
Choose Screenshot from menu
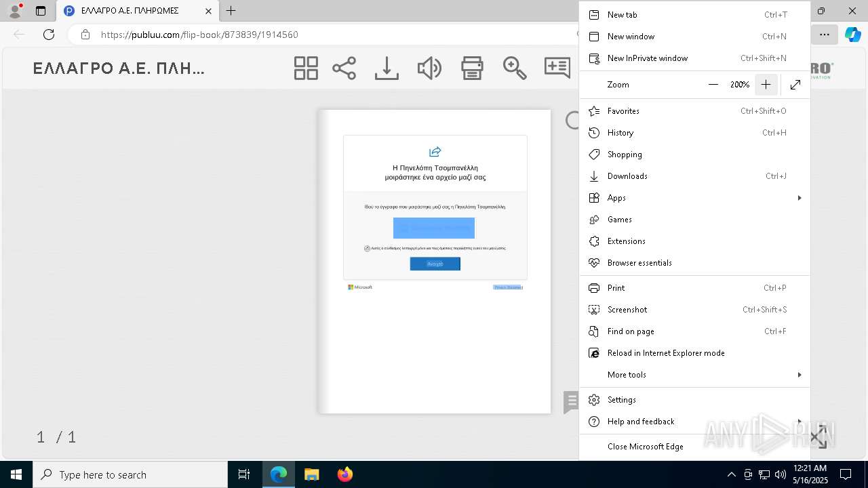(694, 310)
